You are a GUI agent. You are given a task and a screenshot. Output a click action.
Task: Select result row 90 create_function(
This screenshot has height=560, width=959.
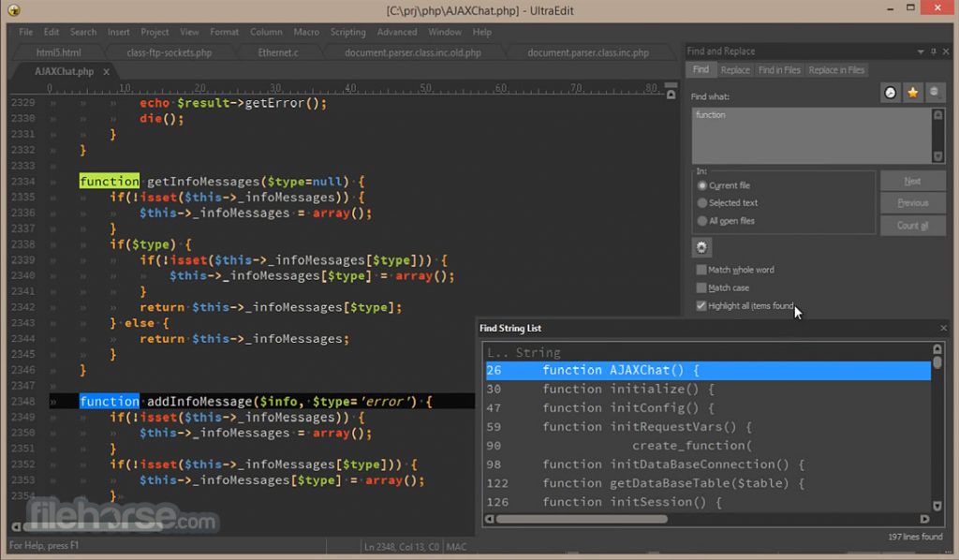(x=708, y=446)
